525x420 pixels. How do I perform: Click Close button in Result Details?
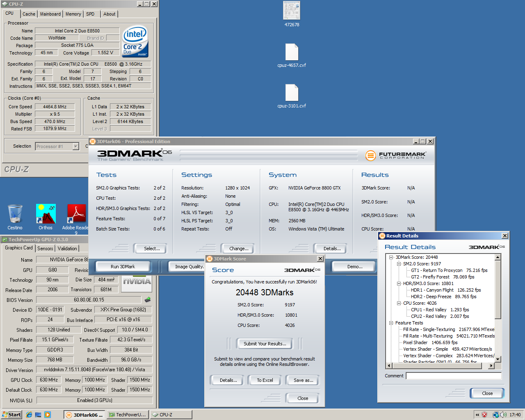[487, 393]
